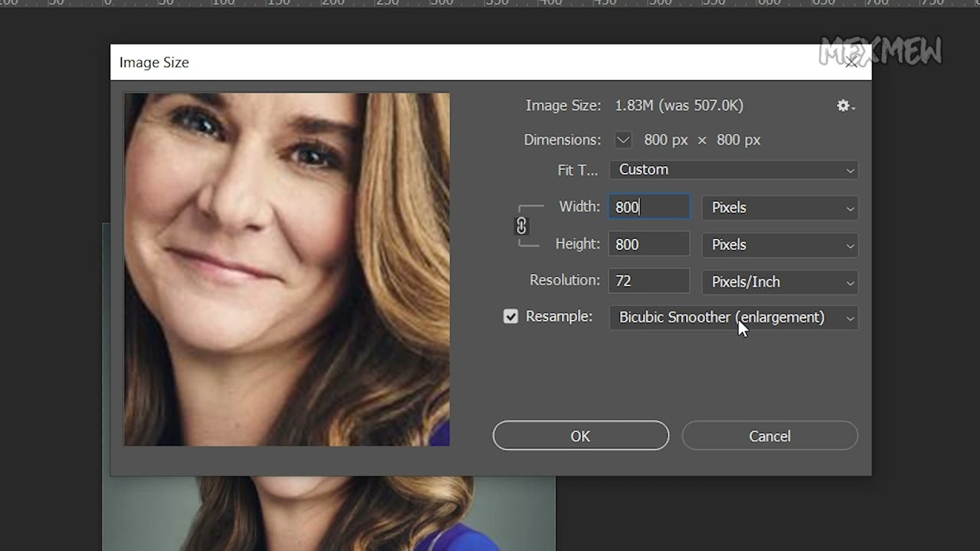Open the Resolution Pixels/Inch dropdown
This screenshot has height=551, width=980.
[780, 282]
